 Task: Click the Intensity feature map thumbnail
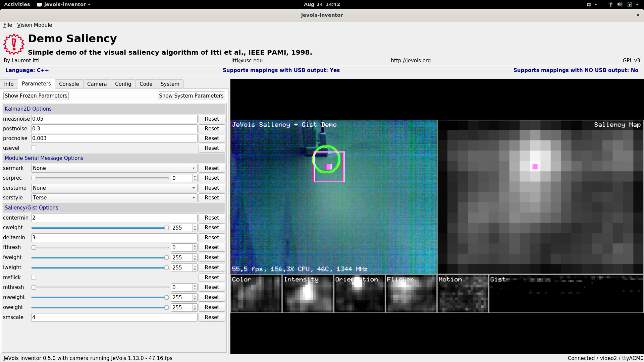click(x=308, y=294)
